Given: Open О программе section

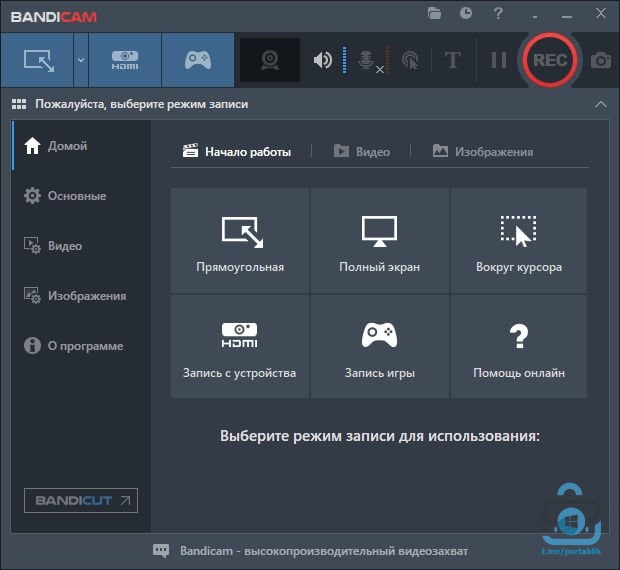Looking at the screenshot, I should coord(81,345).
